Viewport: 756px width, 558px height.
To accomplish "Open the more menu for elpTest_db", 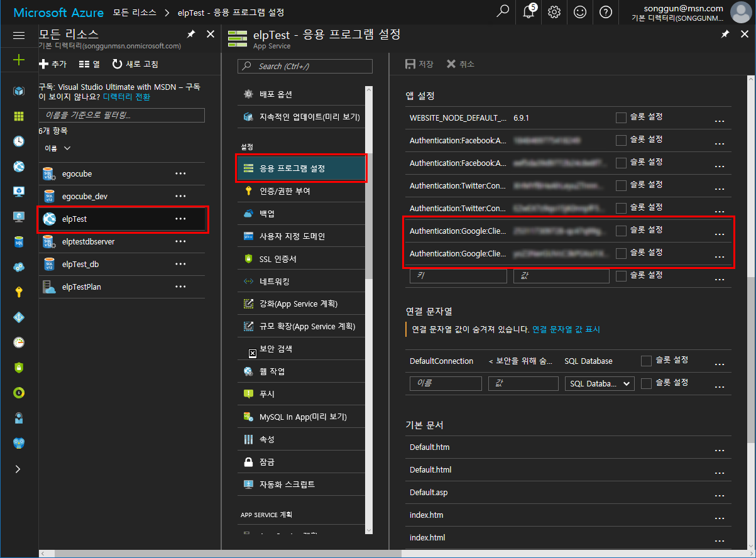I will [180, 264].
